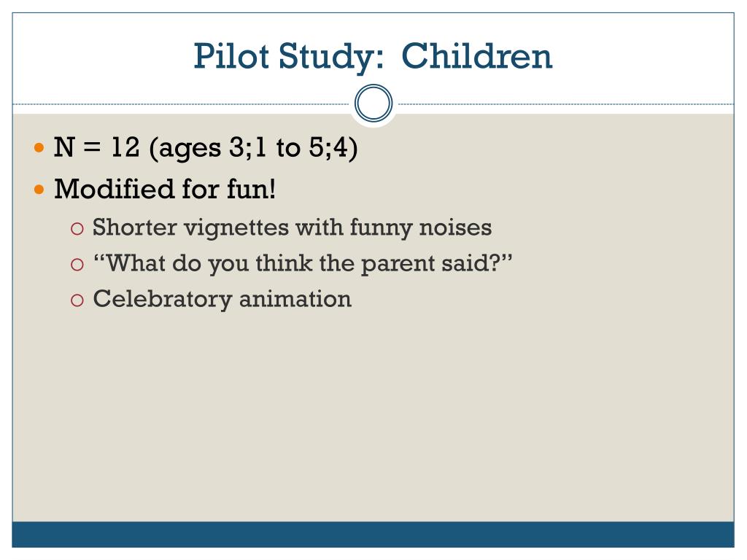The height and width of the screenshot is (560, 747).
Task: Click the 'Modified for fun!' line
Action: 166,190
